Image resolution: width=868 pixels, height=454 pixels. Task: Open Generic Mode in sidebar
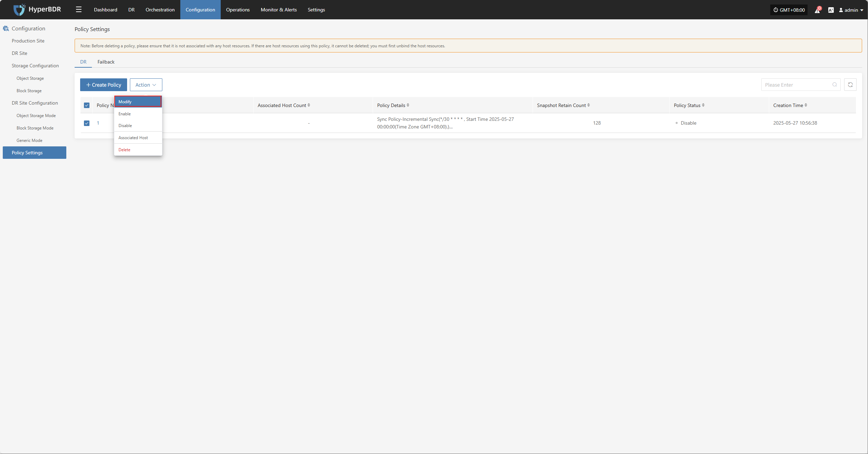[x=29, y=141]
